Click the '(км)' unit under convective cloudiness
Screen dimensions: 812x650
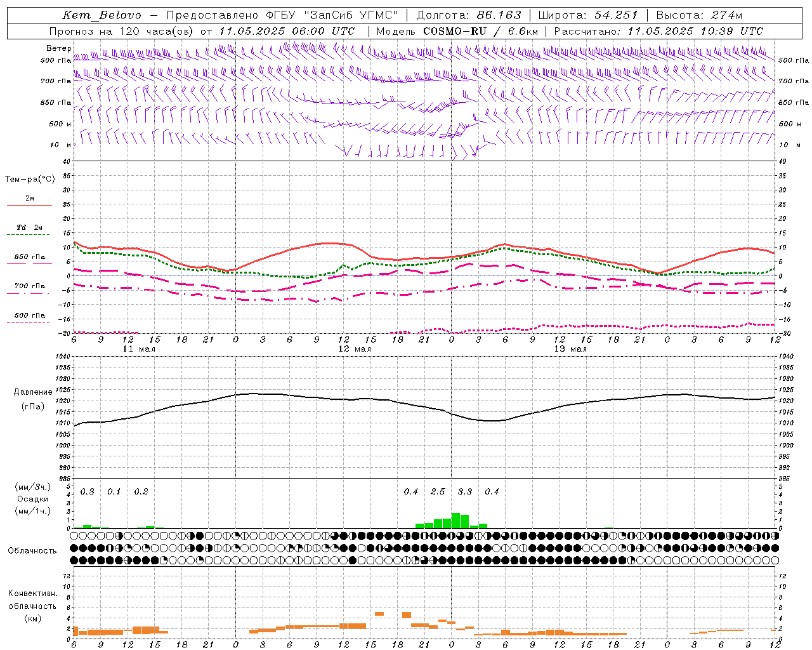32,618
